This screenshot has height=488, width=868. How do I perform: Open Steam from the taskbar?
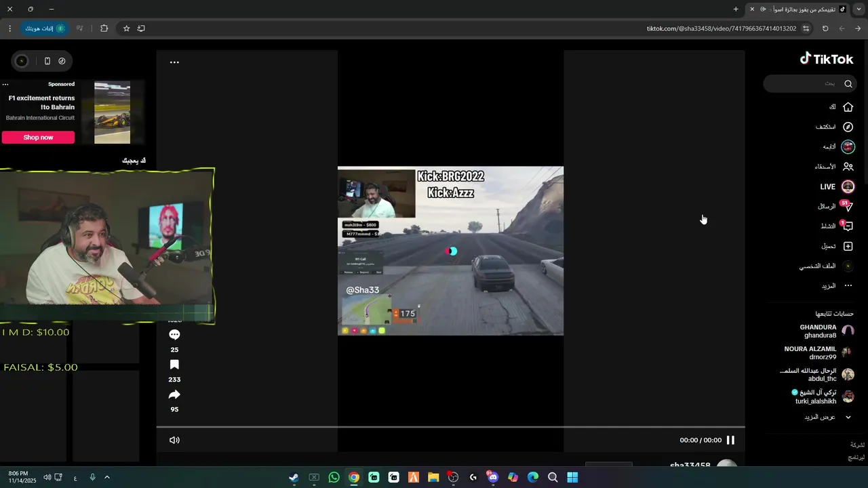click(x=294, y=477)
